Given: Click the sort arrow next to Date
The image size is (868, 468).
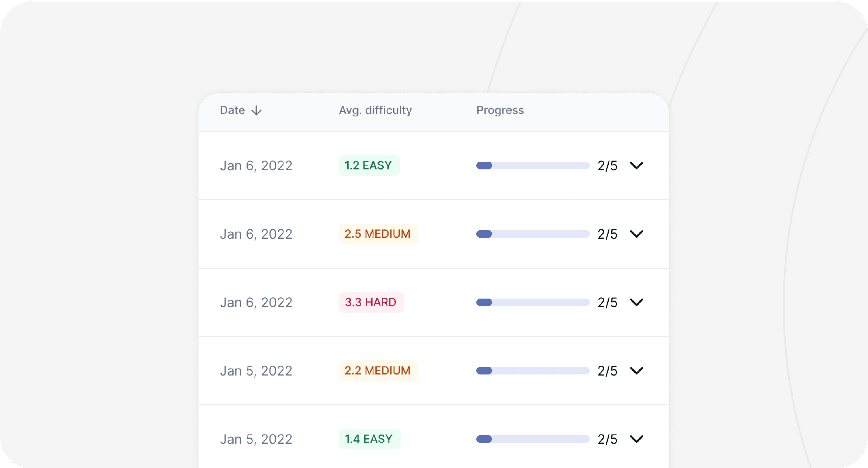Looking at the screenshot, I should [256, 110].
